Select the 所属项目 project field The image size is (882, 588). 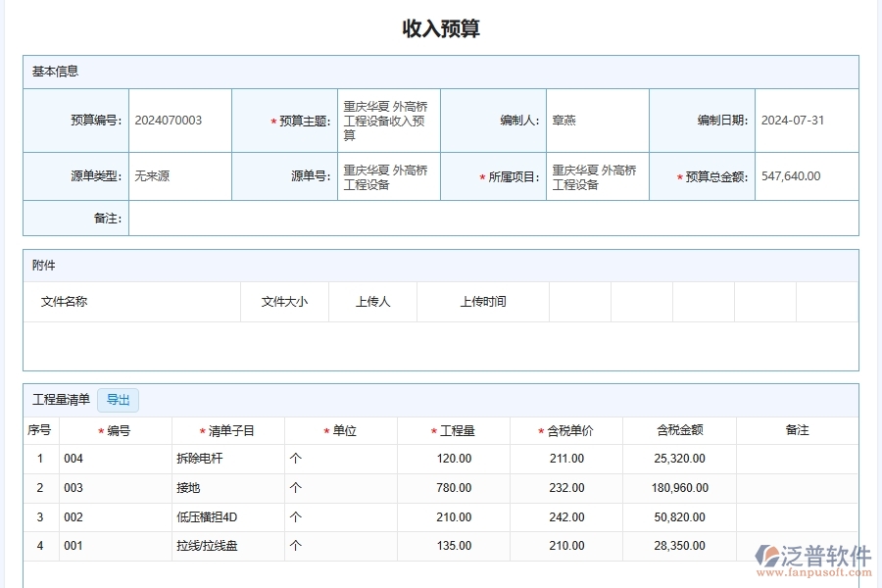pos(596,175)
